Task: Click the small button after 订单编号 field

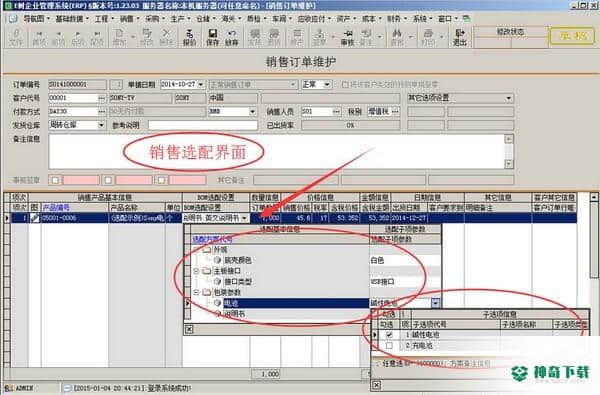Action: tap(116, 85)
